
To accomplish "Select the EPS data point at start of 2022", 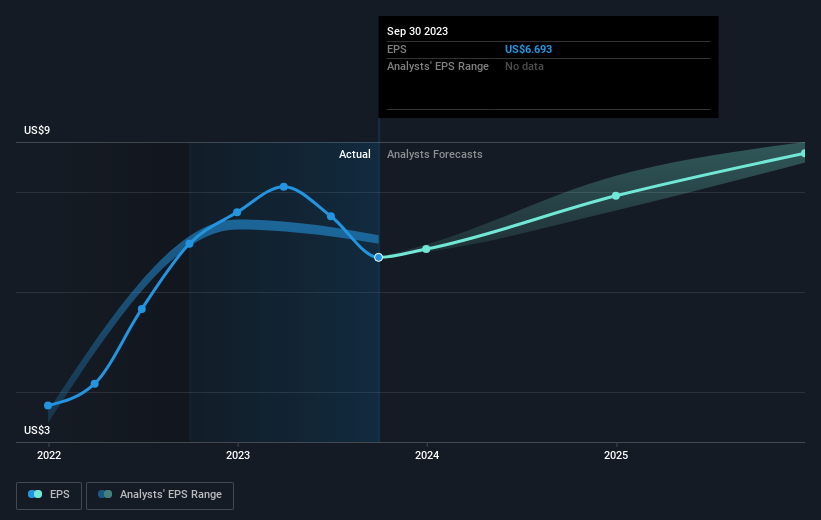I will pos(48,405).
